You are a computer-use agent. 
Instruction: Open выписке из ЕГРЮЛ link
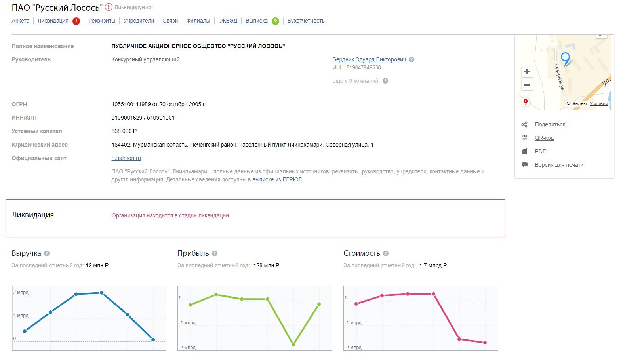pos(277,180)
